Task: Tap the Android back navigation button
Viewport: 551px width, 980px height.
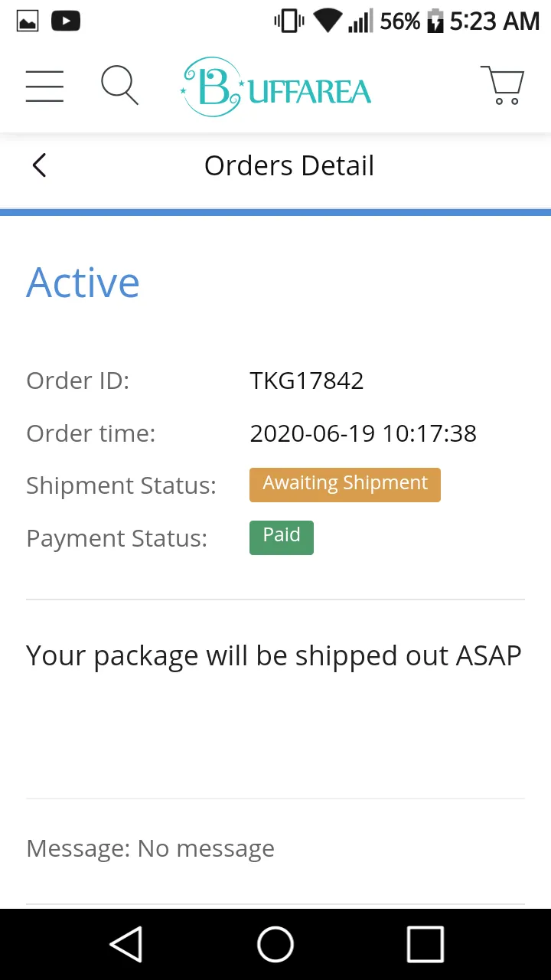Action: pyautogui.click(x=126, y=944)
